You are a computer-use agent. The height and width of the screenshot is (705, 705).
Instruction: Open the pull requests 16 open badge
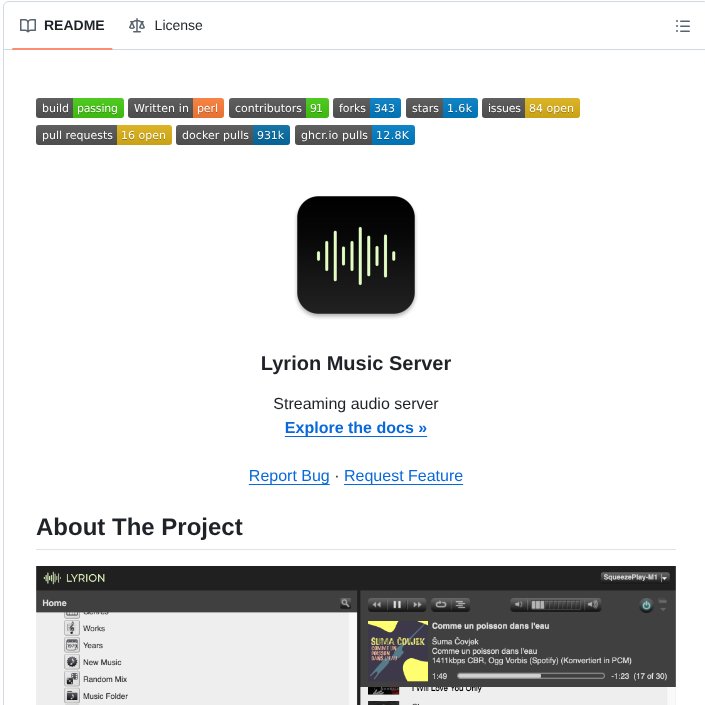[104, 135]
